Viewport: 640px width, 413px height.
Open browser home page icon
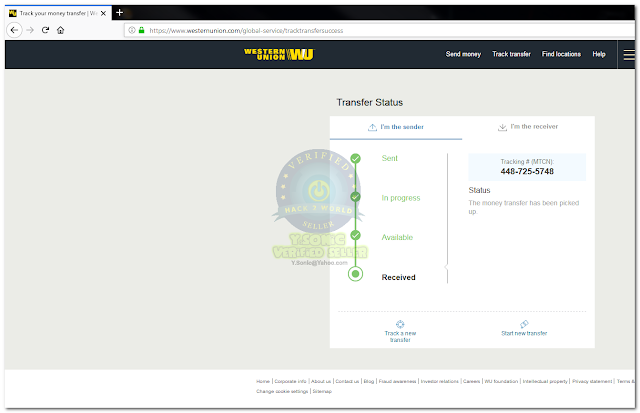coord(60,30)
